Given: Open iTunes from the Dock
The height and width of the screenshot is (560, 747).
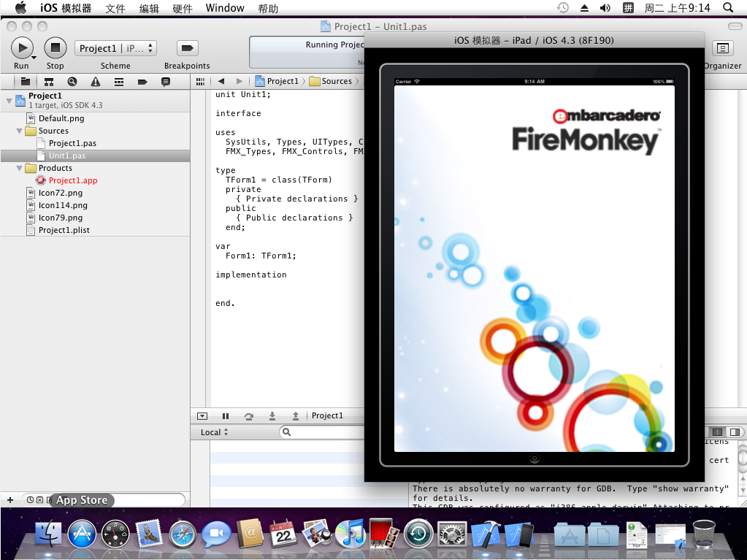Looking at the screenshot, I should pyautogui.click(x=350, y=534).
